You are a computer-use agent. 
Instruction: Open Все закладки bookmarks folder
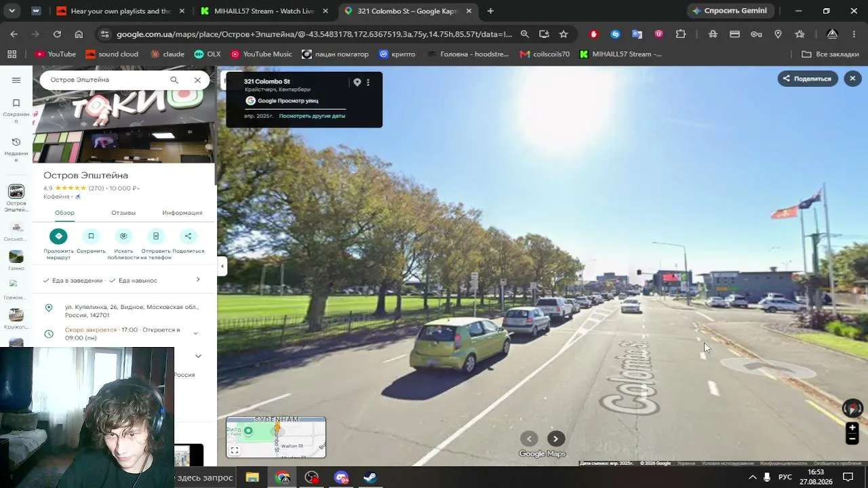[x=830, y=54]
